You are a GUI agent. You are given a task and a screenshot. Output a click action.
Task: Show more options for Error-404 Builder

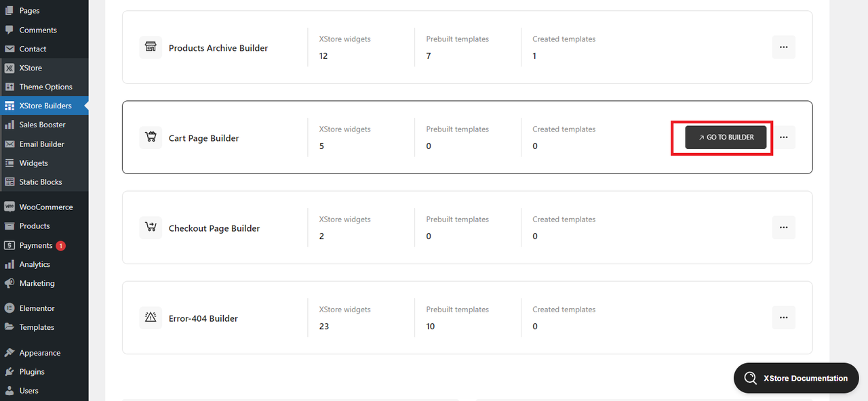[783, 318]
